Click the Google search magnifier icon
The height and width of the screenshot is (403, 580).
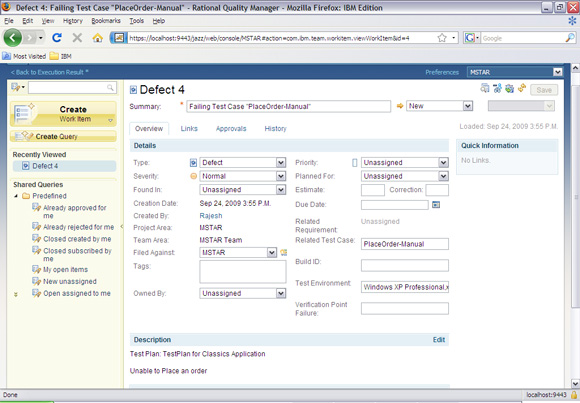click(x=570, y=38)
